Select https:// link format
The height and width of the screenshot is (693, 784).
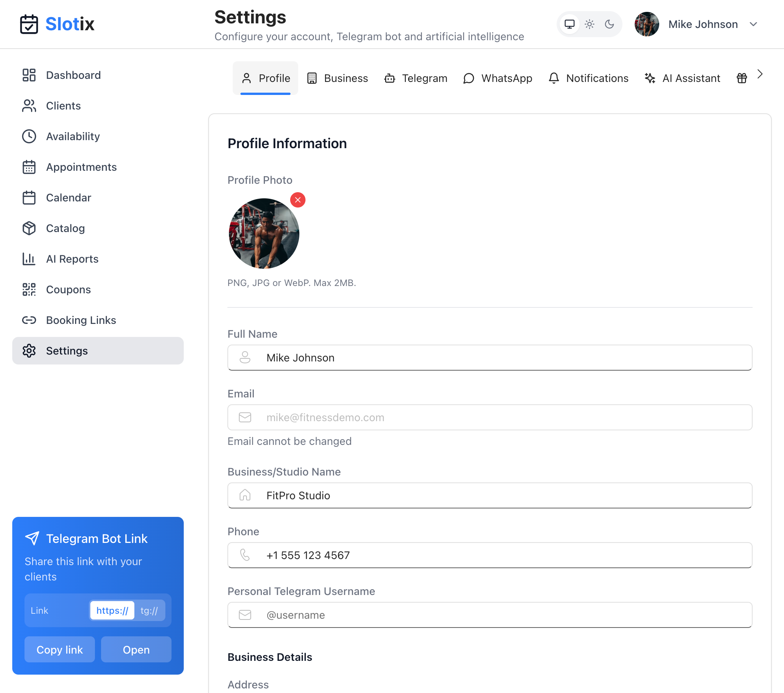click(112, 610)
